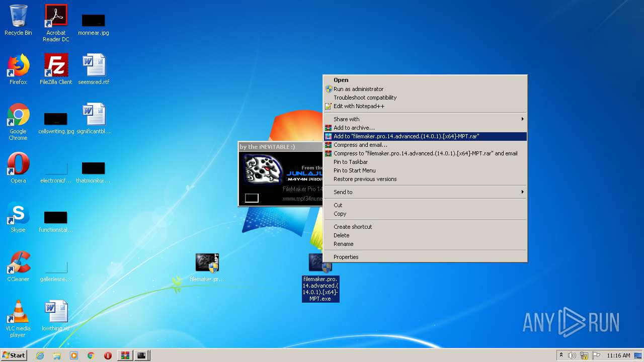
Task: Open the Recycle Bin desktop icon
Action: (x=18, y=20)
